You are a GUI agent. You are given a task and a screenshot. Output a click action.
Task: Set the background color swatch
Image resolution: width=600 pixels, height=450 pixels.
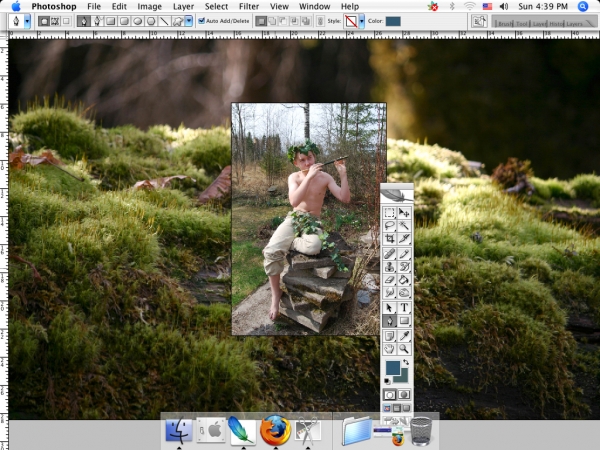(403, 376)
